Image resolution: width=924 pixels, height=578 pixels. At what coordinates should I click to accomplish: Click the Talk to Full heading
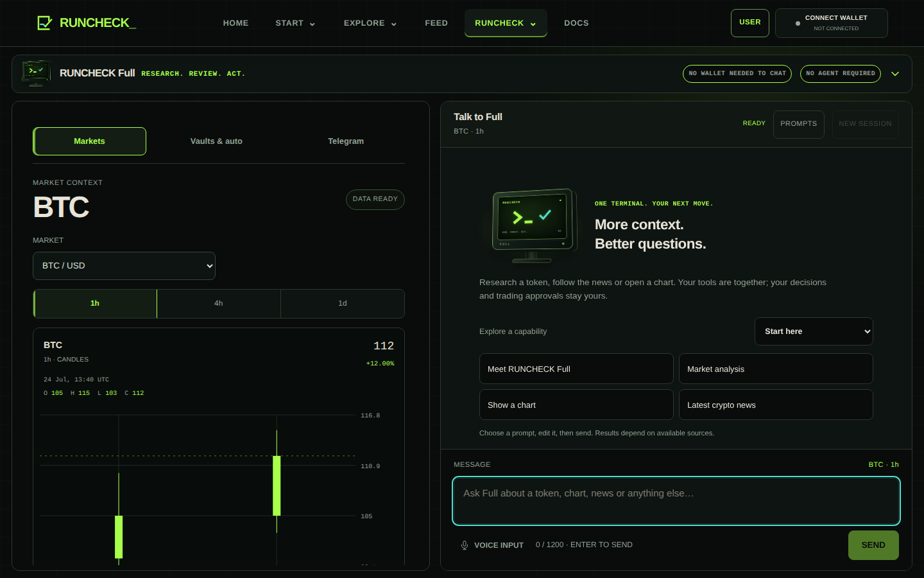pyautogui.click(x=478, y=117)
